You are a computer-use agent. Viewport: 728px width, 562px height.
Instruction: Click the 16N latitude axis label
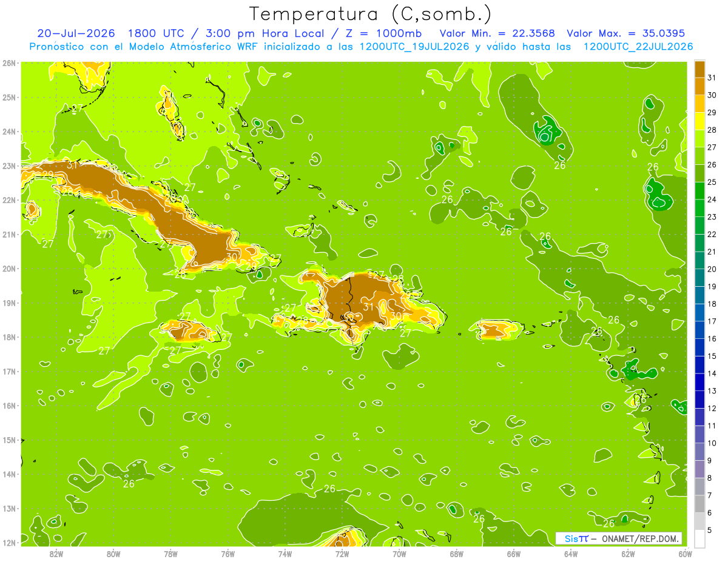(8, 405)
